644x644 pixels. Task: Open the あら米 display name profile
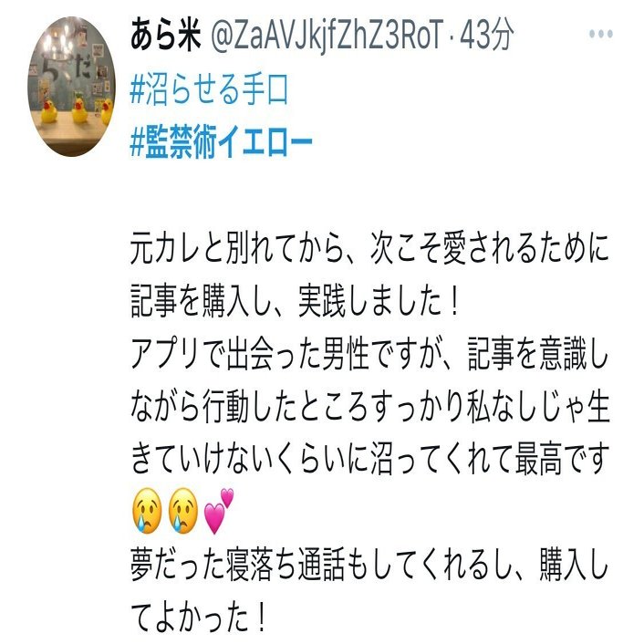[x=165, y=35]
